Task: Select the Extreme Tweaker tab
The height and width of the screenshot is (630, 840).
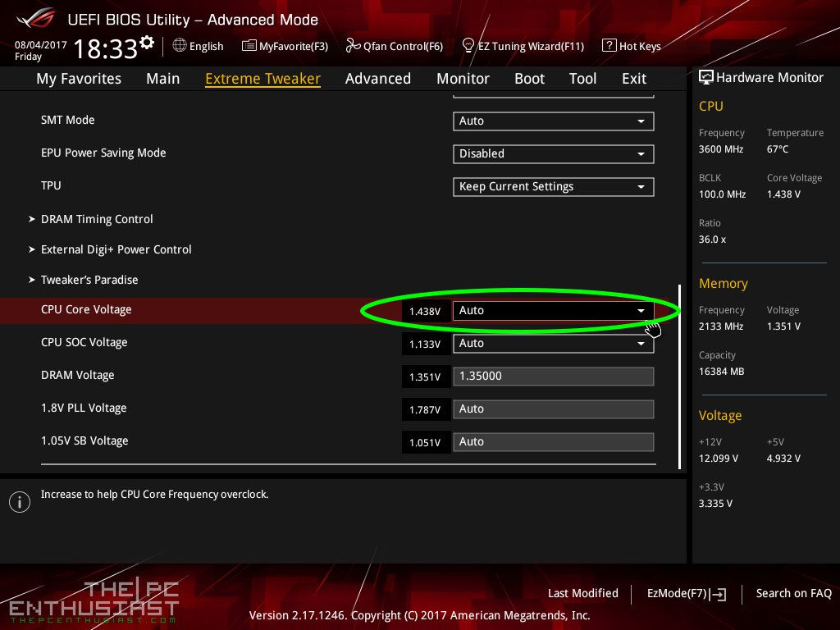Action: point(263,79)
